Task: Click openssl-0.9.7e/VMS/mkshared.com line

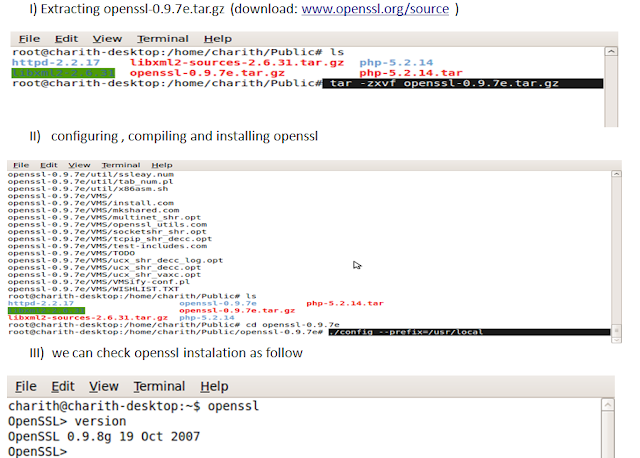Action: point(93,210)
